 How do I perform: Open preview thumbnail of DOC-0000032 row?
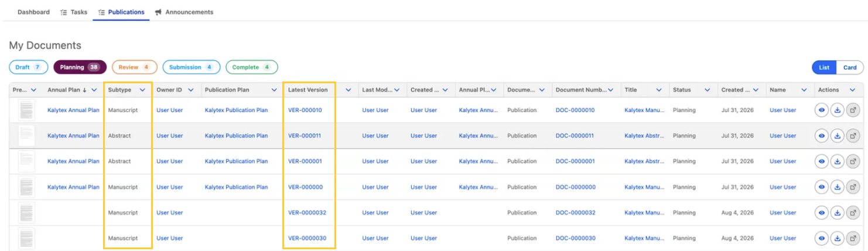coord(26,213)
